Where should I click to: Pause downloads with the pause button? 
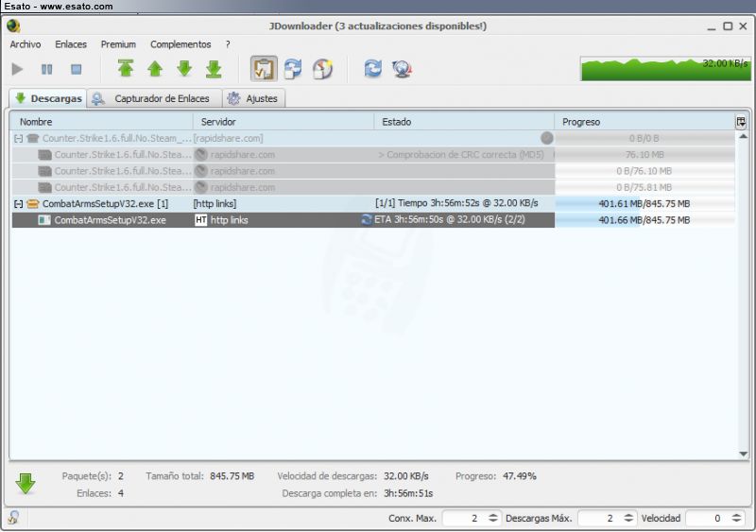(46, 69)
